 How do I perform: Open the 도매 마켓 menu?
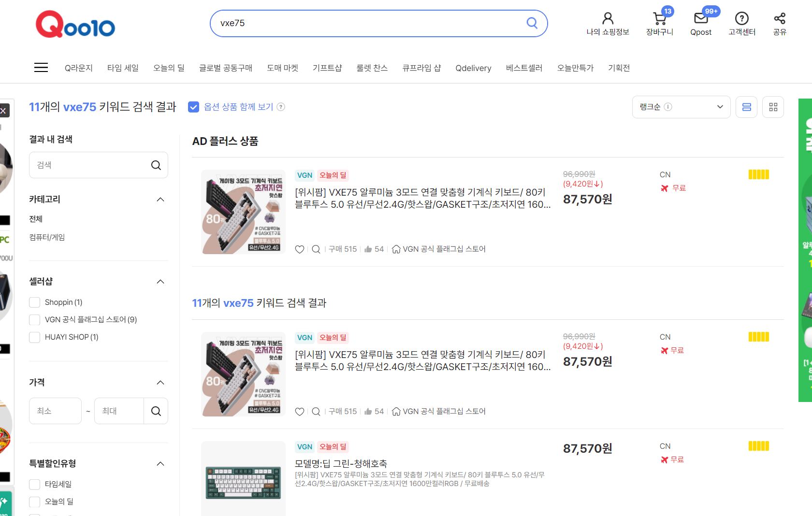(283, 68)
